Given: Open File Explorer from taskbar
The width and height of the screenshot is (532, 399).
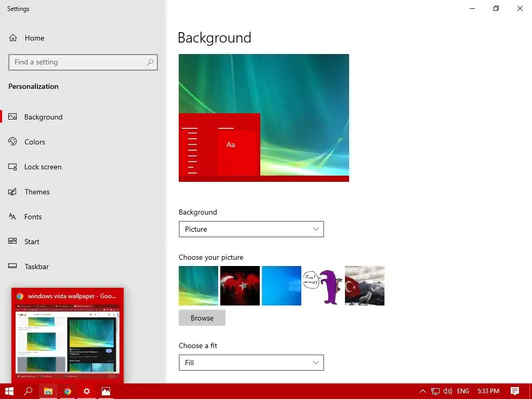Looking at the screenshot, I should pyautogui.click(x=48, y=391).
